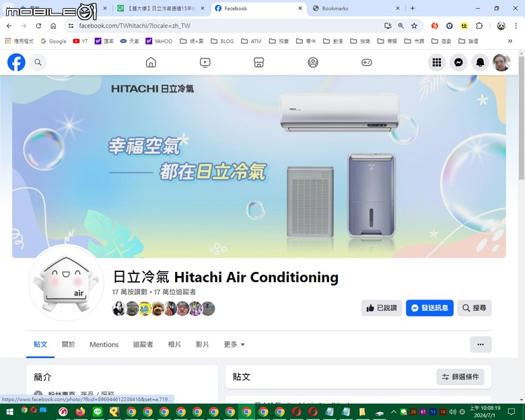The height and width of the screenshot is (420, 525).
Task: Reload the current Facebook page
Action: (x=38, y=26)
